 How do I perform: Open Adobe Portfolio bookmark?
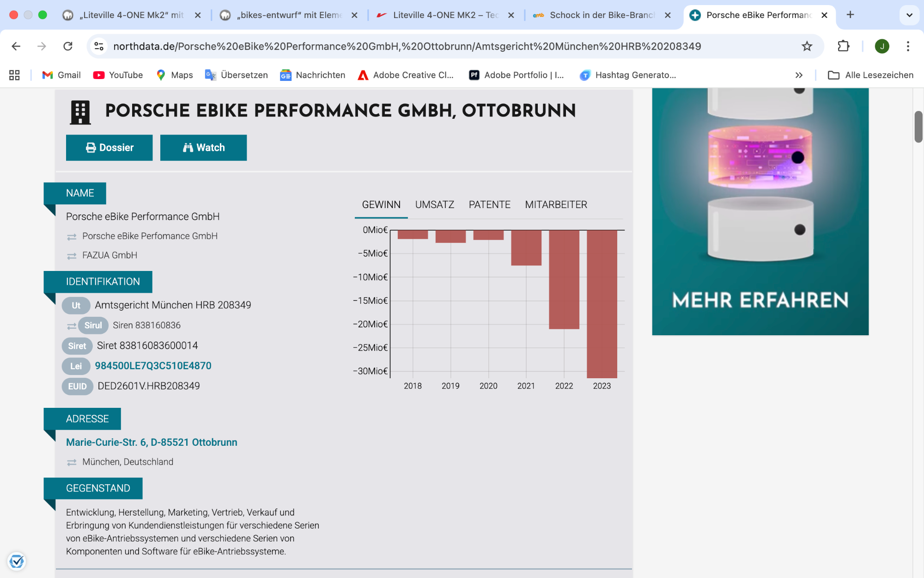tap(517, 75)
